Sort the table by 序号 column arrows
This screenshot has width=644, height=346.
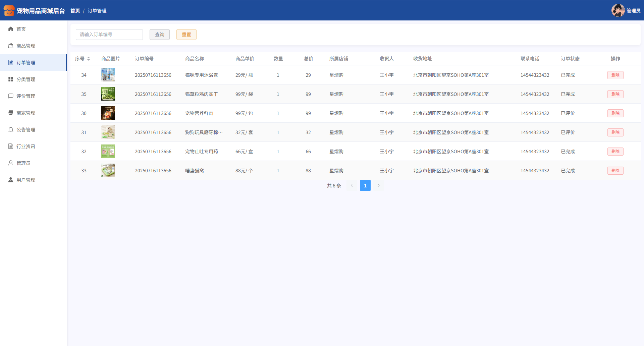pos(89,59)
